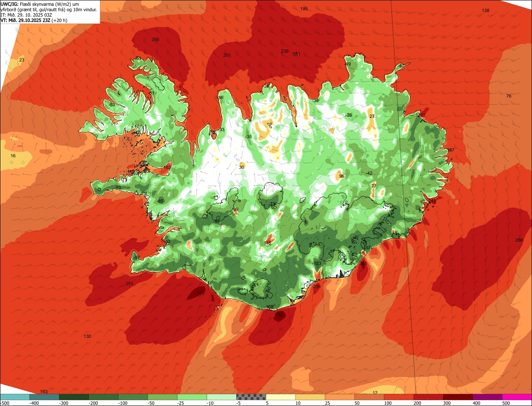Click the value '266' in the southeast dark-red zone
The image size is (532, 406).
click(519, 240)
